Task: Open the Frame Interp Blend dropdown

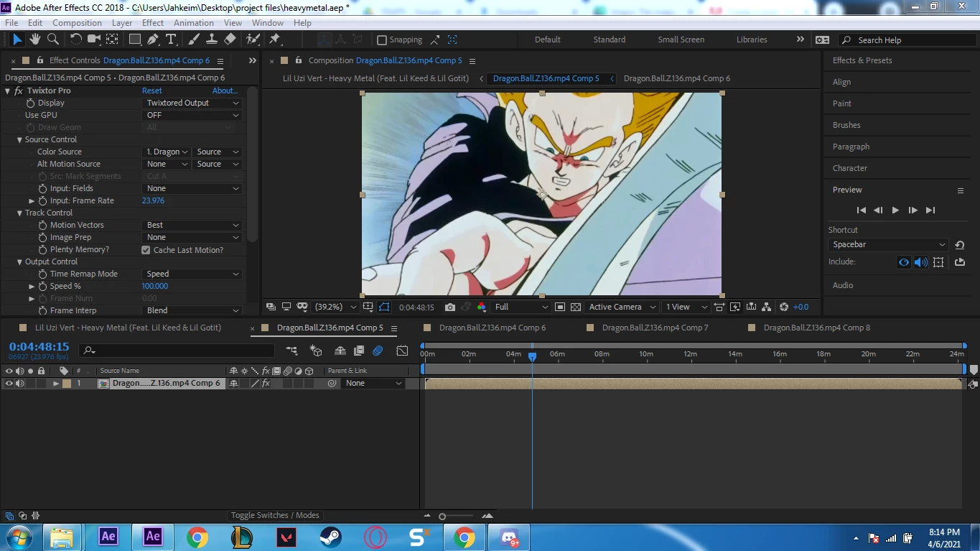Action: (x=192, y=311)
